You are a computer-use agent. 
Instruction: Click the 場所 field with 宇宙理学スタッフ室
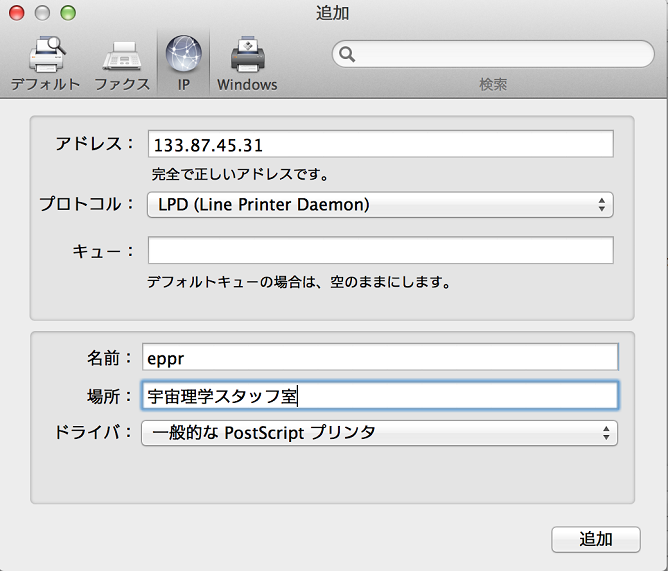pos(380,396)
